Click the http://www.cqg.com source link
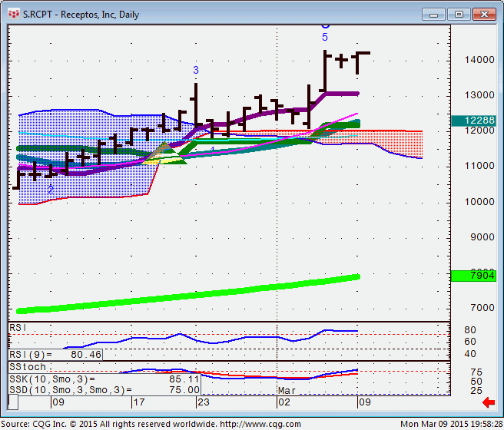The width and height of the screenshot is (504, 430). click(x=260, y=424)
